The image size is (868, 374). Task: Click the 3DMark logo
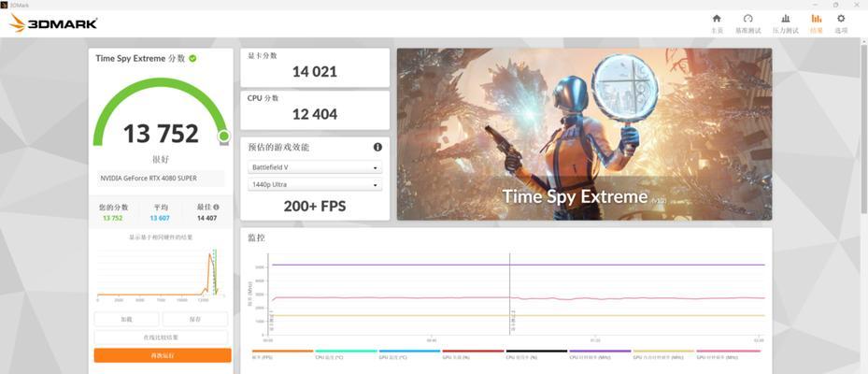(x=53, y=23)
